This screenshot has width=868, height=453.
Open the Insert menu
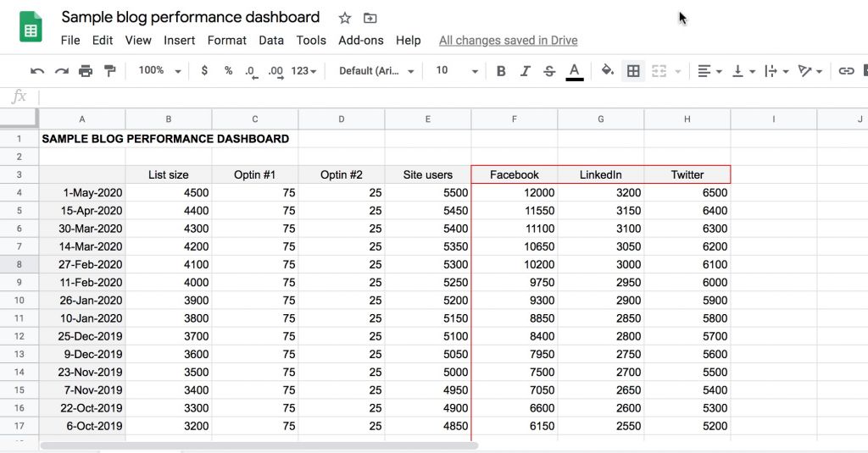pyautogui.click(x=180, y=41)
